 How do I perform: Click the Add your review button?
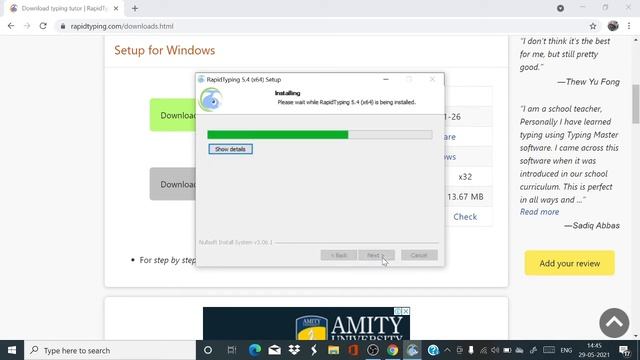pos(569,263)
